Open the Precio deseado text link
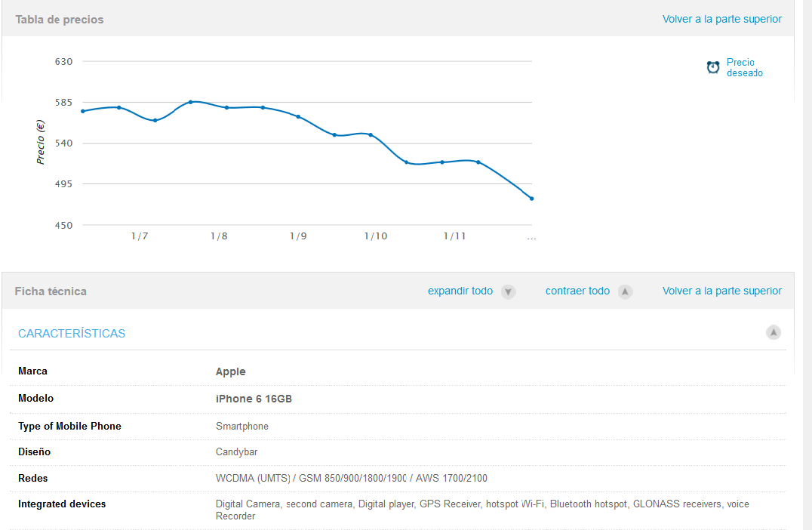 point(744,68)
